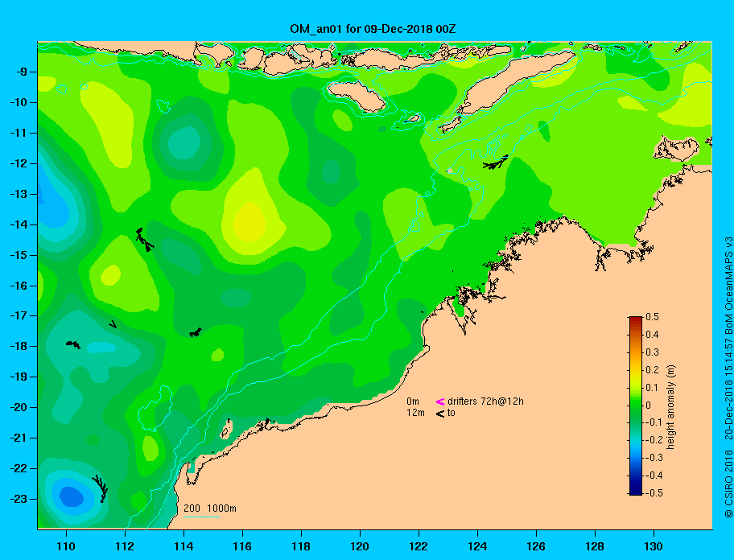Click latitude axis label '-14'
This screenshot has width=734, height=560.
[x=20, y=225]
